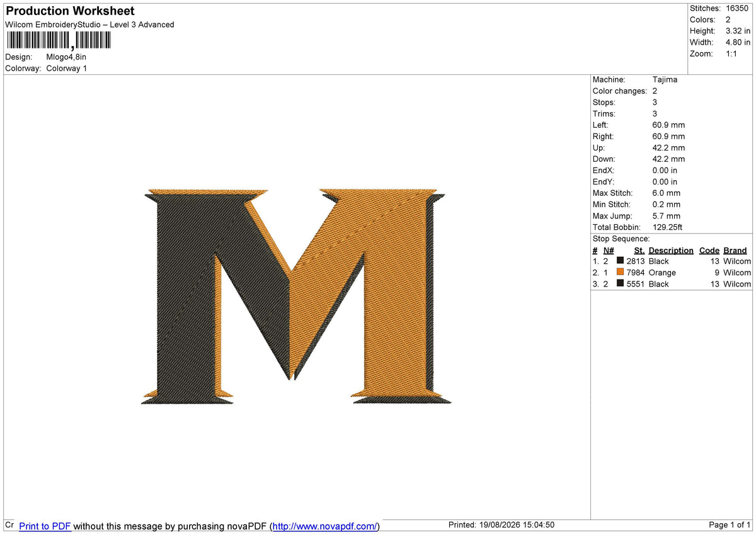Select the EndY value 0.00 in
Image resolution: width=756 pixels, height=534 pixels.
665,181
